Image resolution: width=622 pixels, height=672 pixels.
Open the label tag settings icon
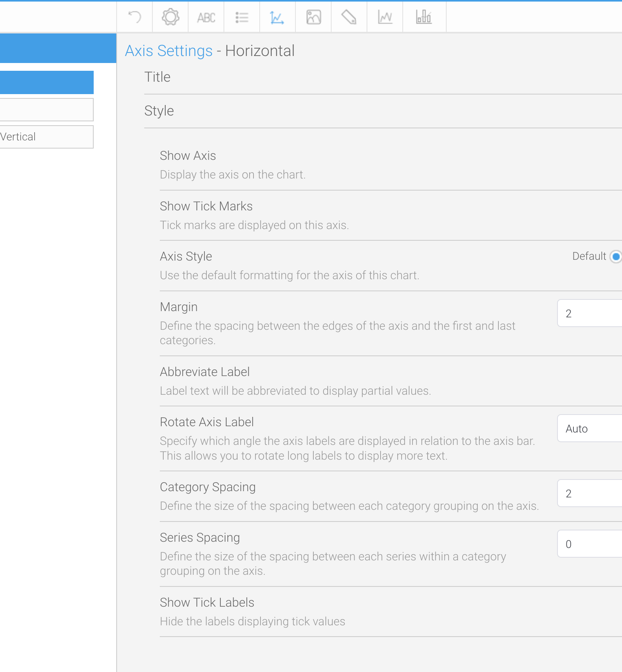(x=349, y=17)
